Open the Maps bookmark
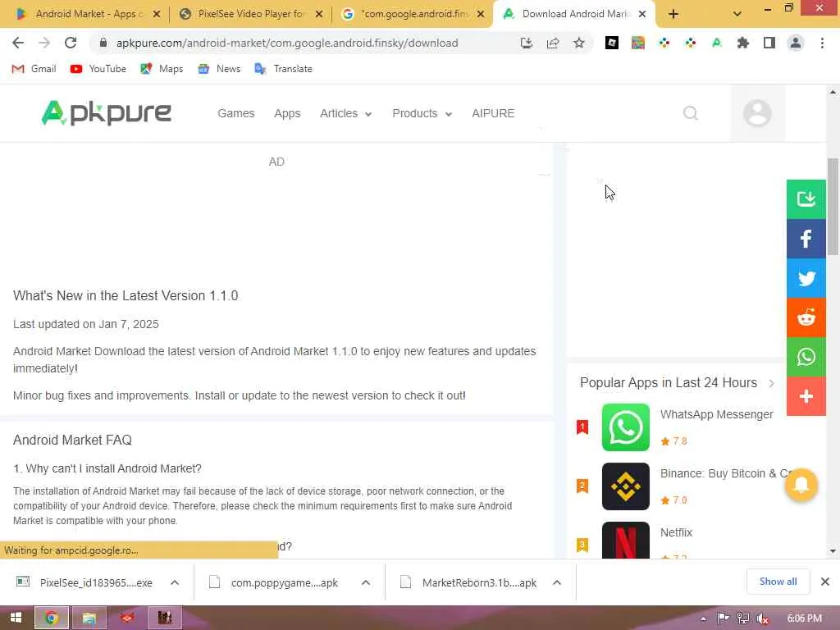This screenshot has height=630, width=840. 162,69
